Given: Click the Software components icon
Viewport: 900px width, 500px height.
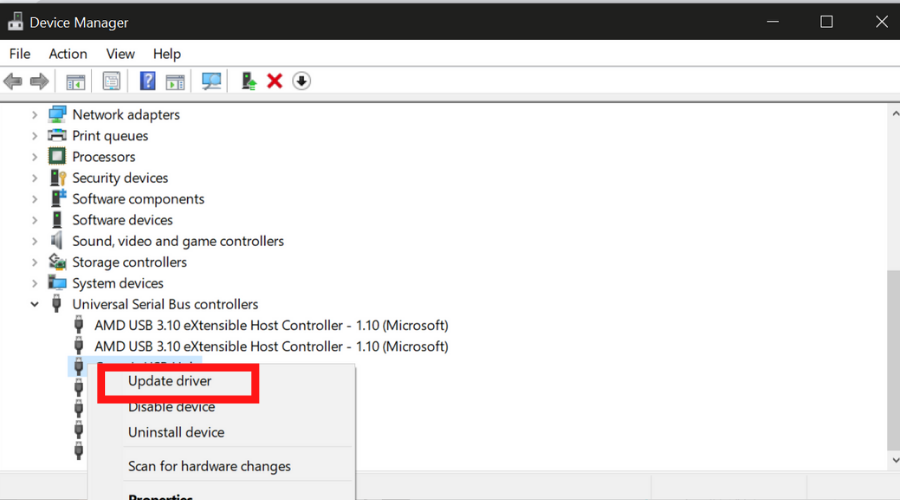Looking at the screenshot, I should 58,198.
